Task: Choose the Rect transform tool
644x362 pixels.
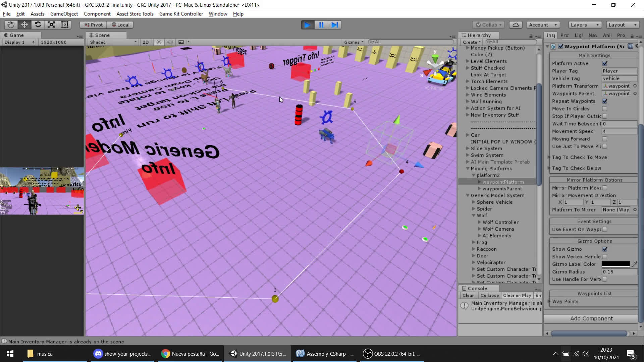Action: coord(65,25)
